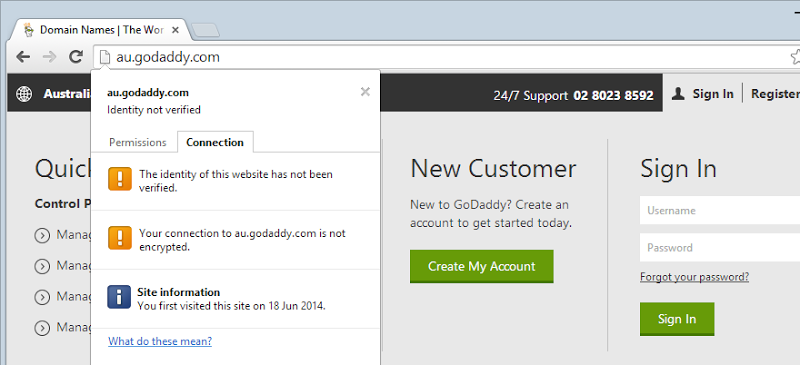800x365 pixels.
Task: Focus the Password input field
Action: tap(720, 248)
